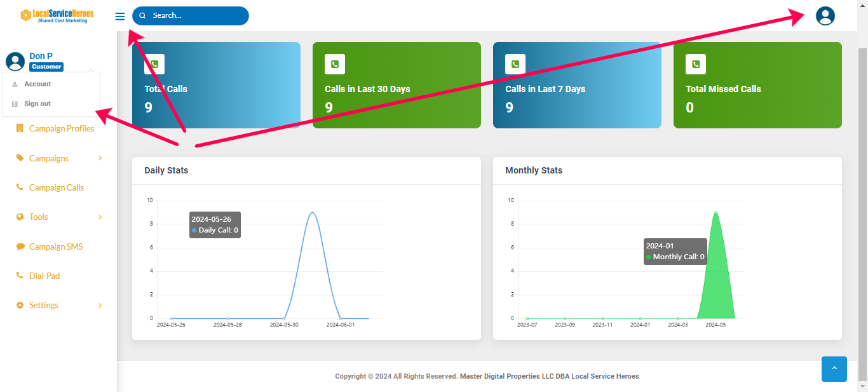Viewport: 868px width, 392px height.
Task: Click the Local Service Heroes logo
Action: 58,16
